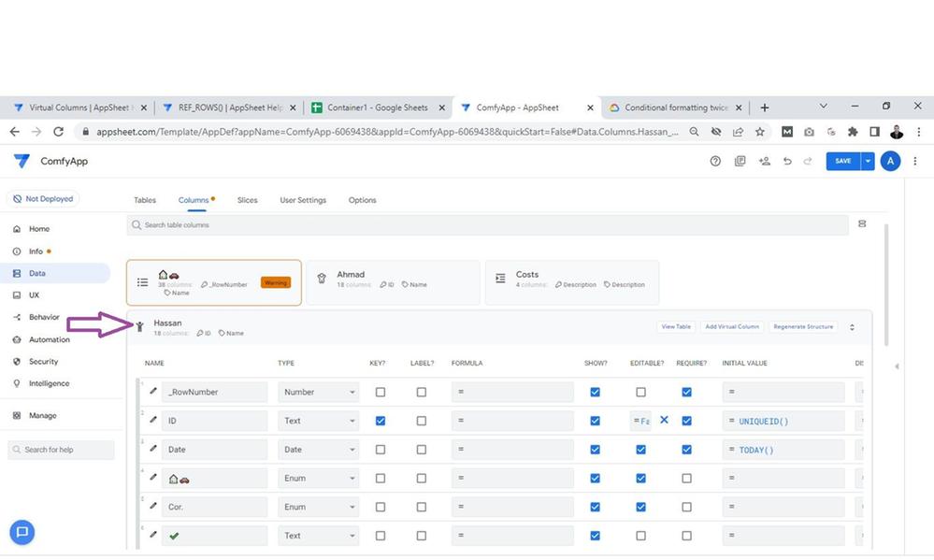This screenshot has width=934, height=560.
Task: Click the TODAY() initial value field
Action: pyautogui.click(x=783, y=450)
